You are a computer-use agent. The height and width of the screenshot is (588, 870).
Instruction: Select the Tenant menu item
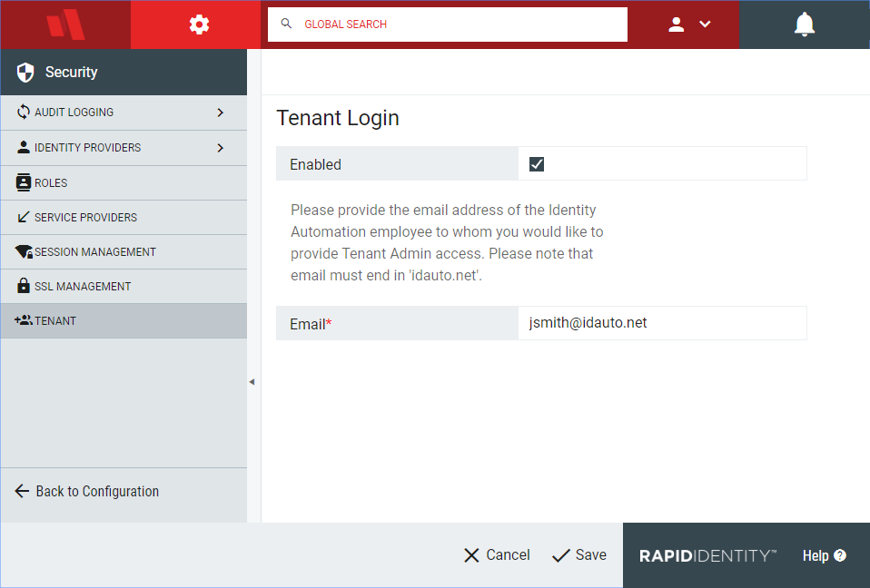pos(124,321)
